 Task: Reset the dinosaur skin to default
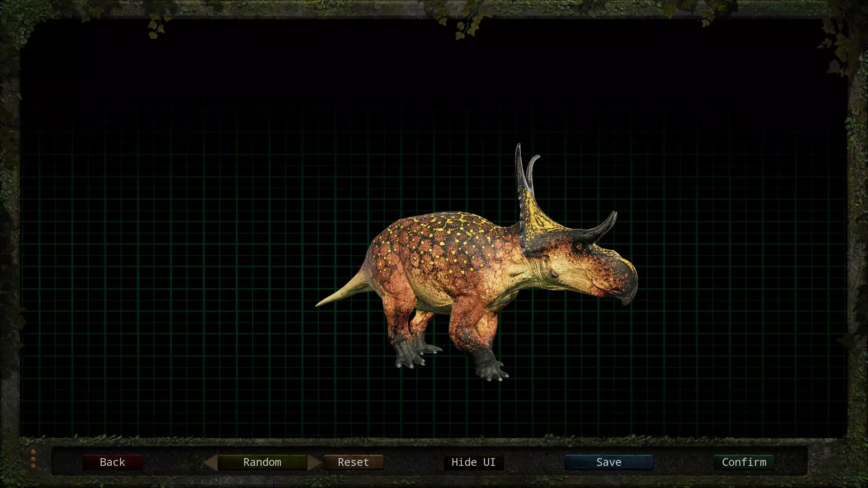click(353, 462)
